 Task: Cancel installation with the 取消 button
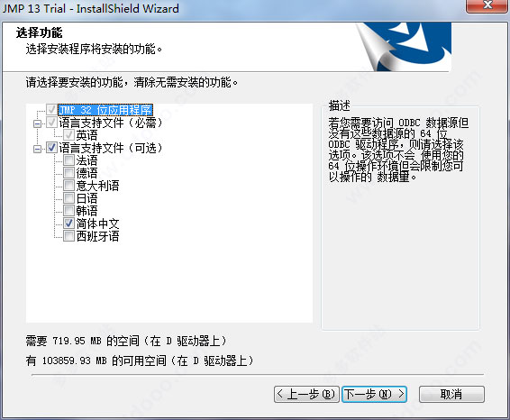click(451, 394)
